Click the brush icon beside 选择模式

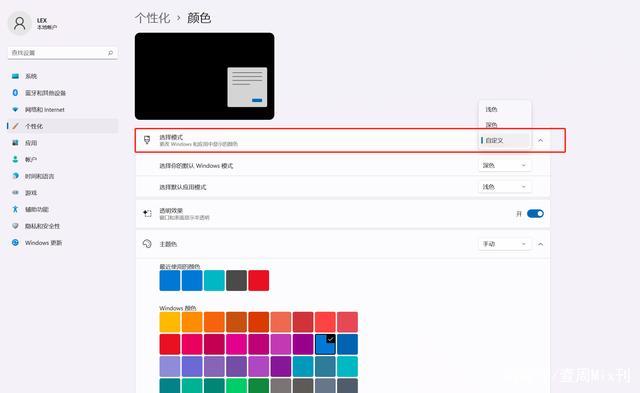(x=147, y=140)
